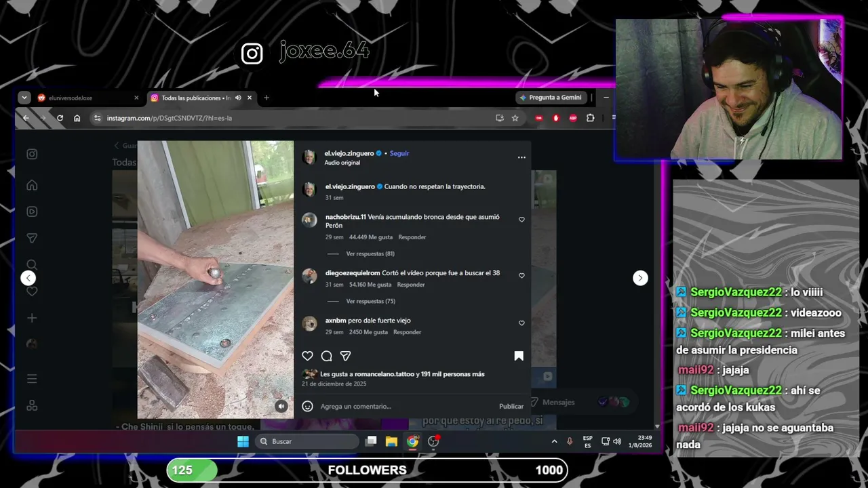The image size is (868, 488).
Task: Like diegoezequielrom's comment
Action: 521,276
